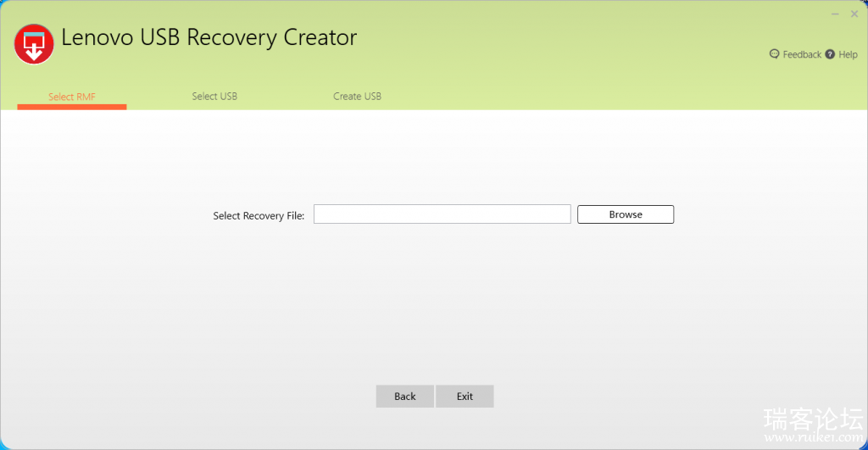Viewport: 868px width, 450px height.
Task: Click the Browse button
Action: [626, 214]
